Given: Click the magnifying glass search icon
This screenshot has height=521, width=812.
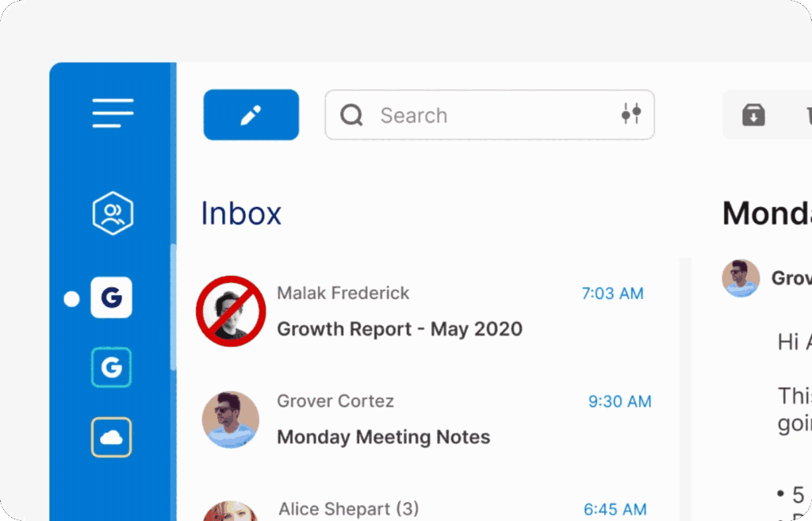Looking at the screenshot, I should (x=350, y=115).
